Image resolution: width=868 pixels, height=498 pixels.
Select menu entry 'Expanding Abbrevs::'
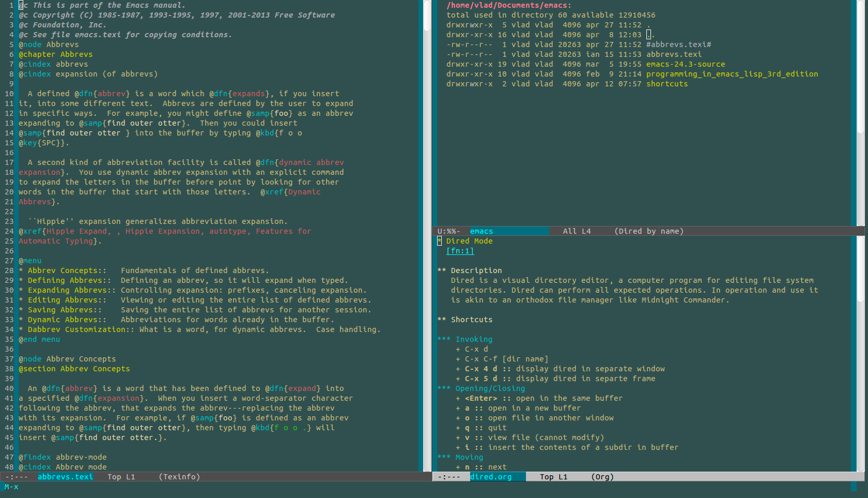(72, 290)
